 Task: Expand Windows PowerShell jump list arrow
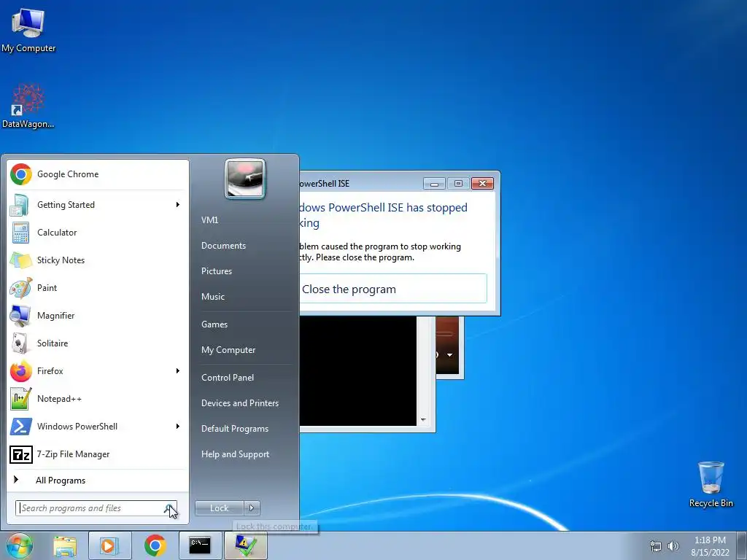(178, 426)
